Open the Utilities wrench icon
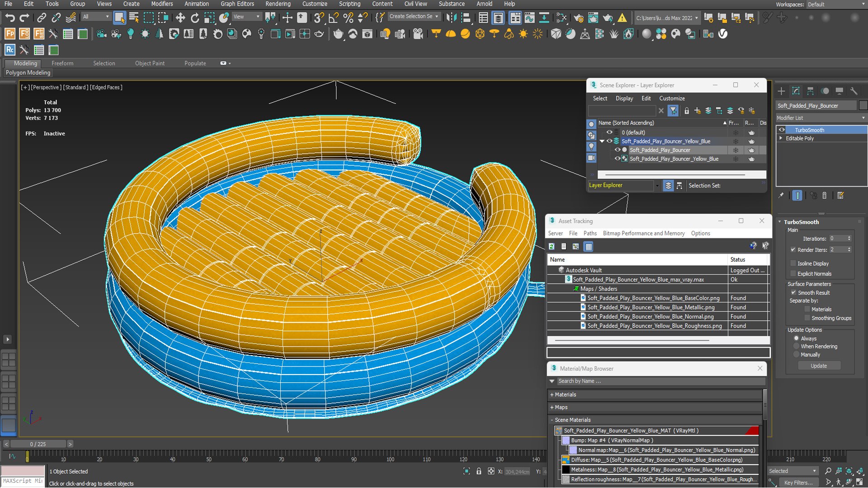The width and height of the screenshot is (868, 488). coord(854,91)
